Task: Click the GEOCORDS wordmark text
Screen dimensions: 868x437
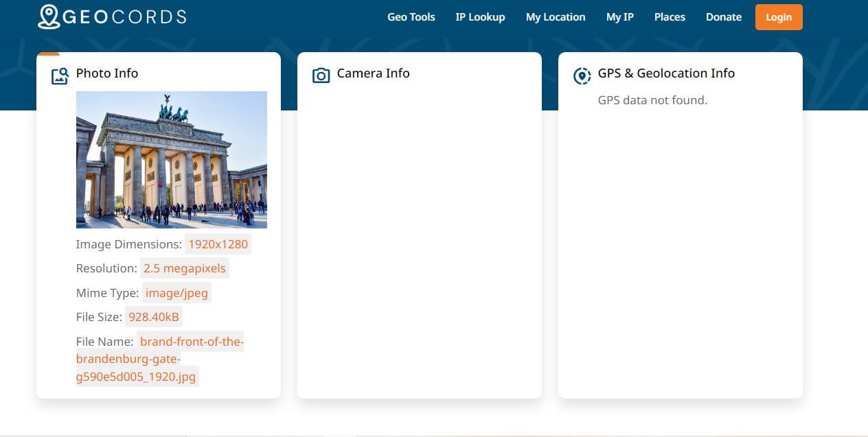Action: 124,17
